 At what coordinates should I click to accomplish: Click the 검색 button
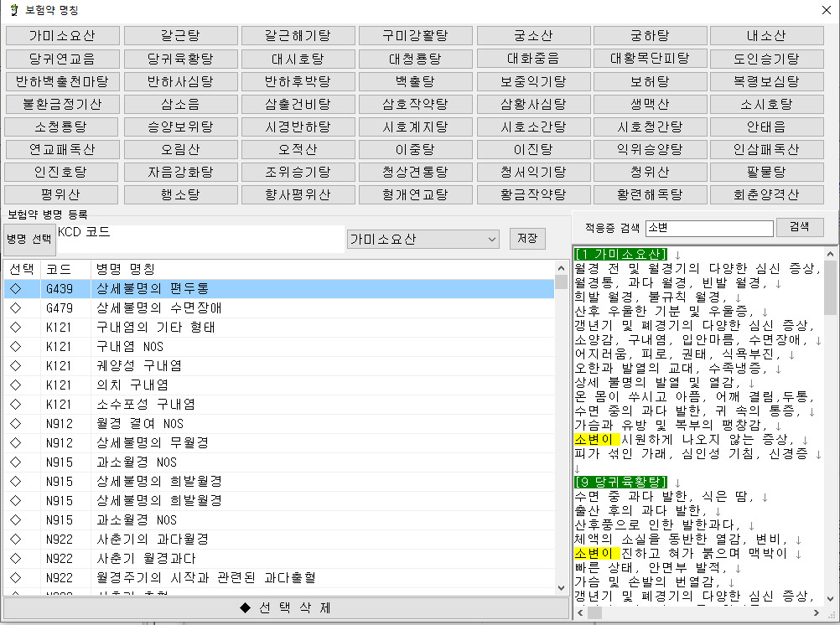point(800,227)
